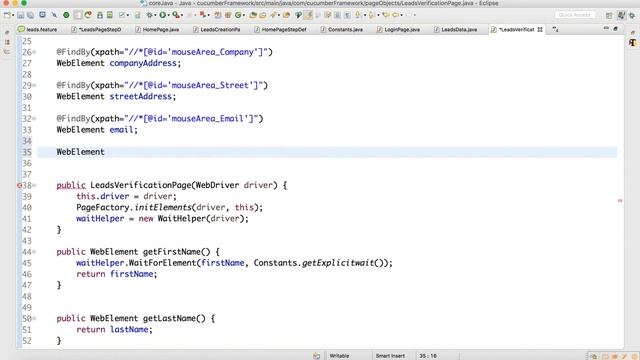The height and width of the screenshot is (360, 640).
Task: Click the Save All toolbar icon
Action: [x=31, y=15]
